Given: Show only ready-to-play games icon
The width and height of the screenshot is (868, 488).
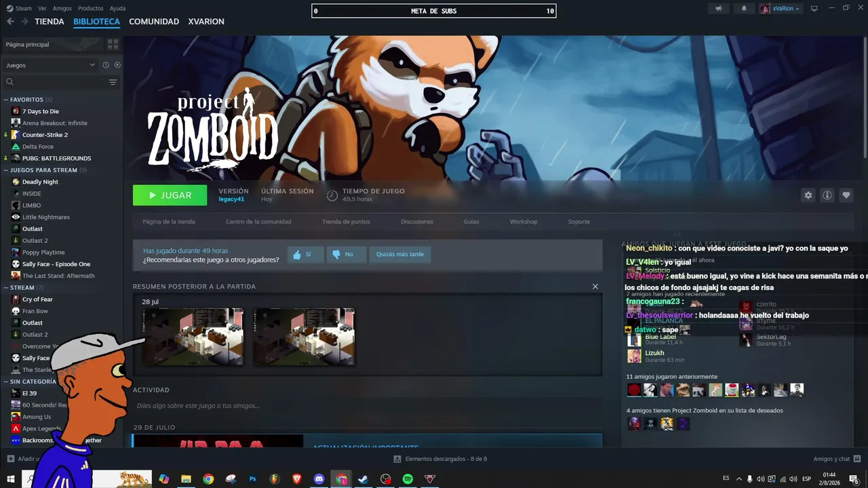Looking at the screenshot, I should tap(117, 65).
